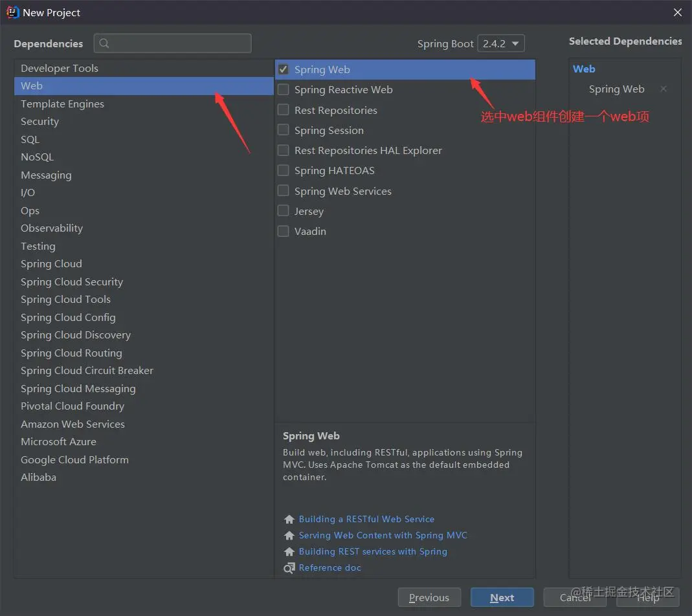Click the Next button
The image size is (692, 616).
point(502,597)
